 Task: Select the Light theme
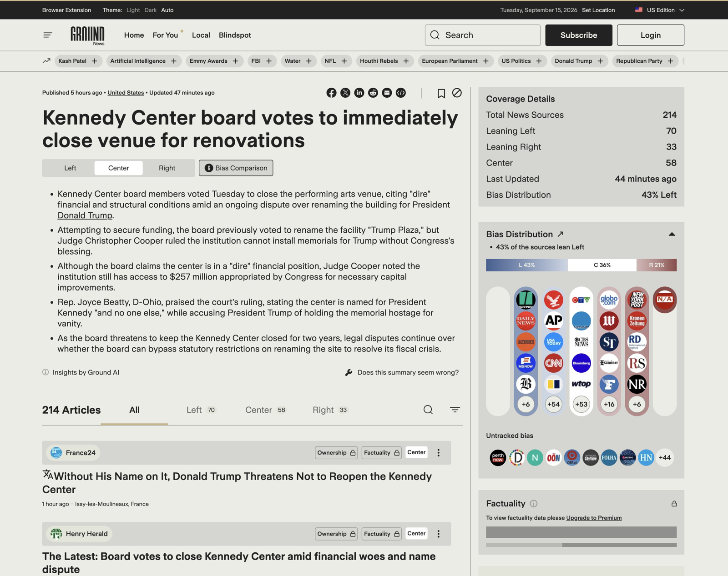133,10
